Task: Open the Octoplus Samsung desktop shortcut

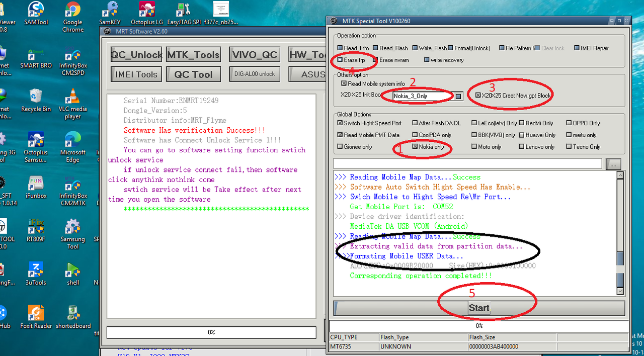Action: [x=36, y=147]
